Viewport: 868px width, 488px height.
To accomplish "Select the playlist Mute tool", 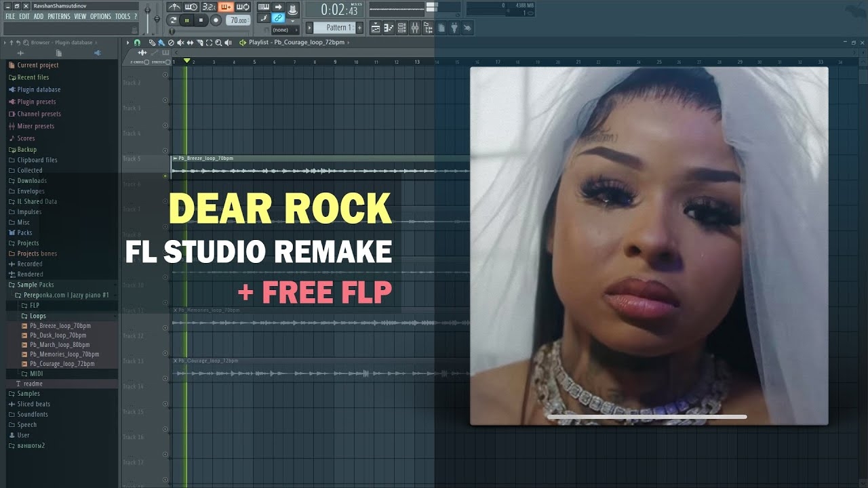I will click(180, 43).
